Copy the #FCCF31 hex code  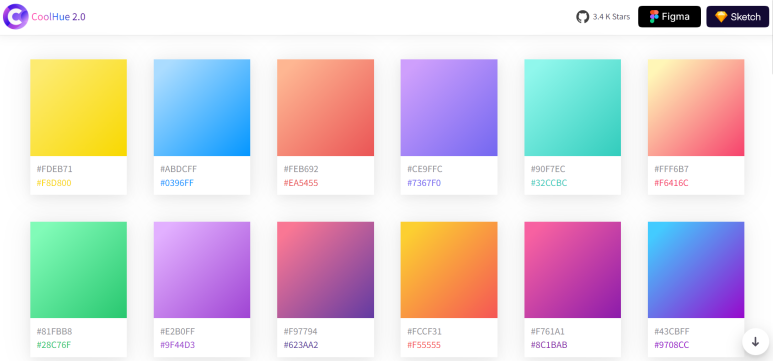[x=424, y=331]
